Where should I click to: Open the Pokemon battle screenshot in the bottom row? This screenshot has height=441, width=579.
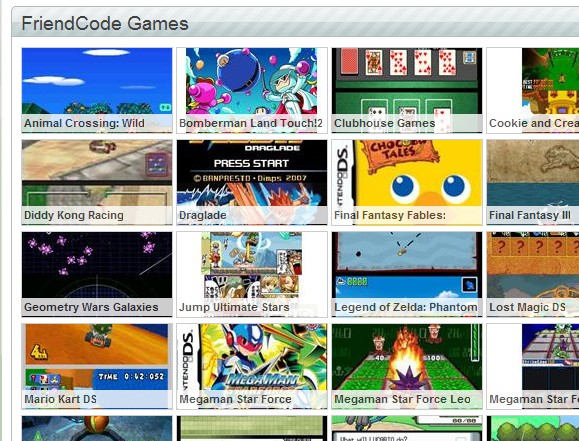(x=407, y=428)
